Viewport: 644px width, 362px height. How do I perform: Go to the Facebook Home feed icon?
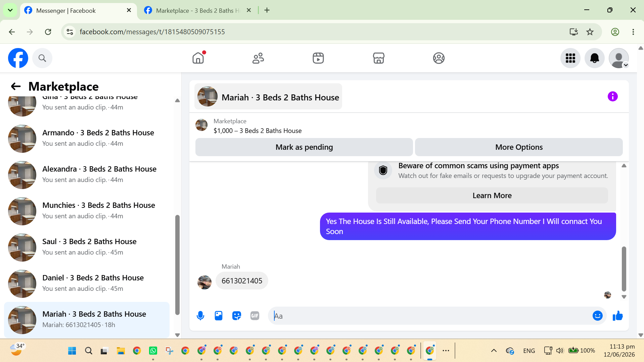pyautogui.click(x=198, y=58)
